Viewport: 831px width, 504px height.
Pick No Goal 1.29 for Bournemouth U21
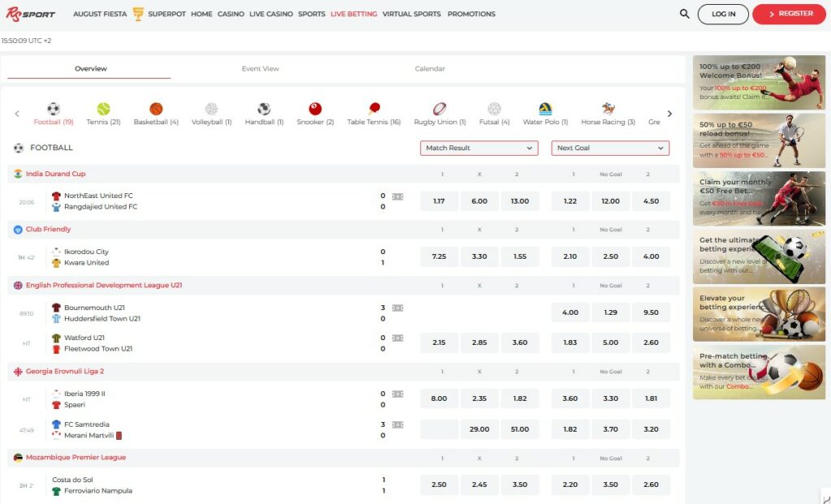point(610,312)
